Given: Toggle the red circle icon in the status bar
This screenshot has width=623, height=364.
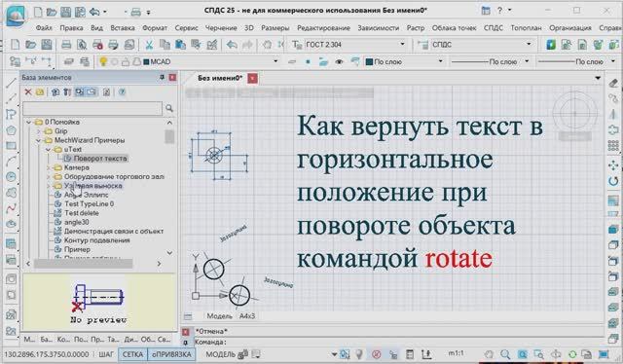Looking at the screenshot, I should tap(377, 354).
